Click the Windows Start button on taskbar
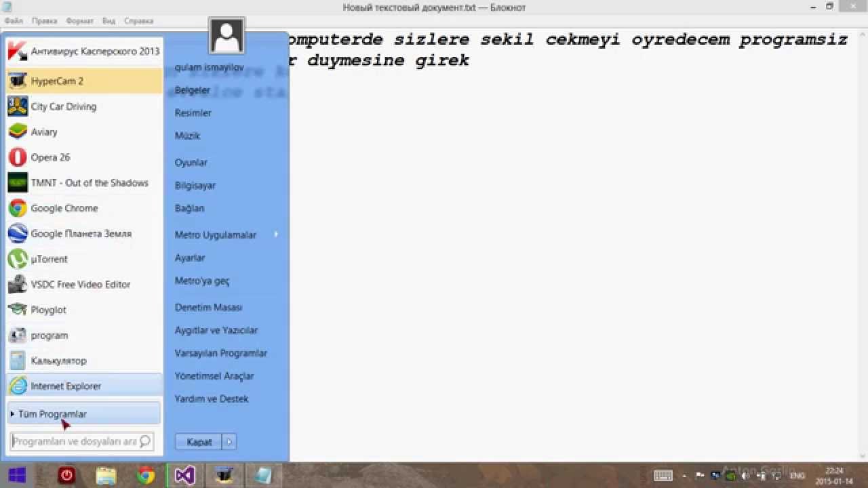The image size is (868, 488). [18, 475]
